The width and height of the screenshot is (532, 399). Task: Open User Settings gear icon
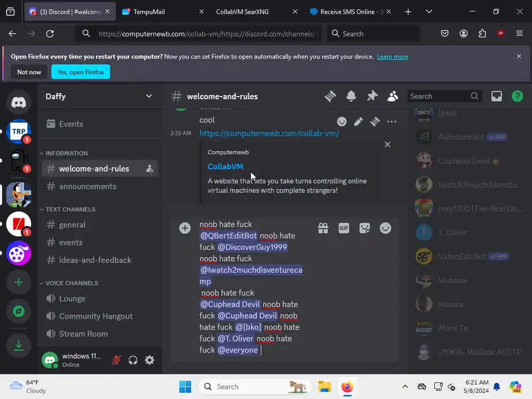pos(150,360)
